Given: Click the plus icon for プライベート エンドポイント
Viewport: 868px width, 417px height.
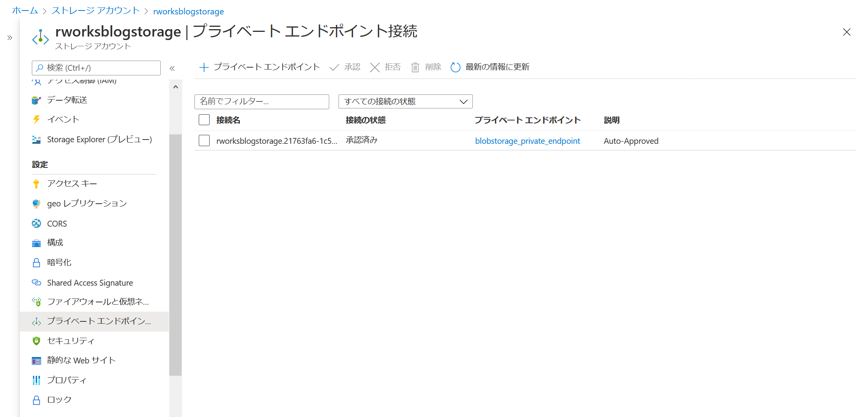Looking at the screenshot, I should coord(204,68).
